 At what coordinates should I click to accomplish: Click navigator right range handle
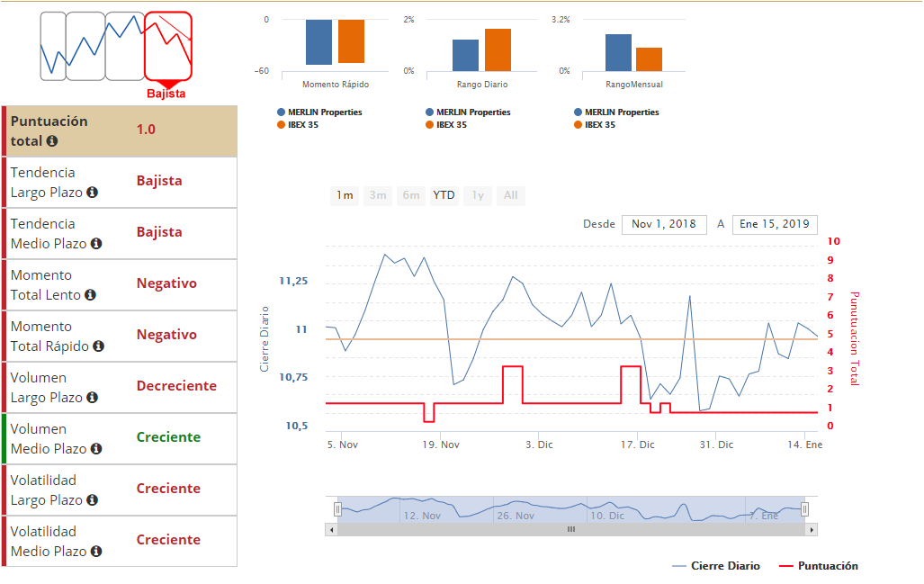click(x=804, y=508)
